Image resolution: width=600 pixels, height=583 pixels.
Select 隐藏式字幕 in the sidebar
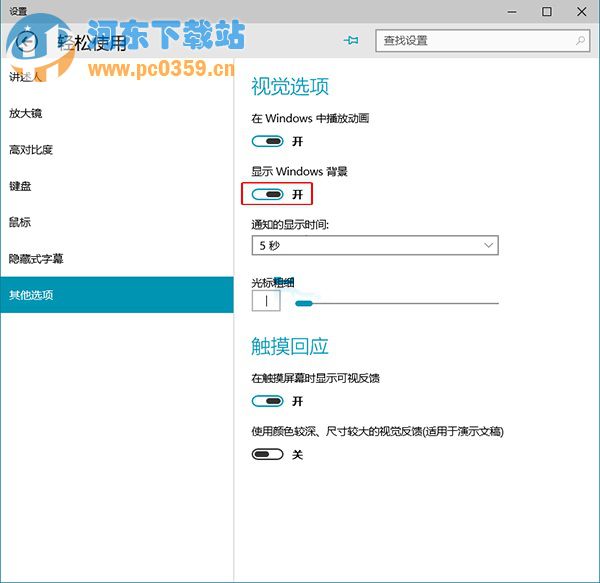tap(117, 259)
